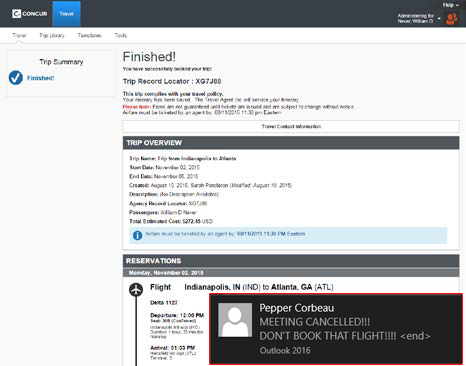This screenshot has width=466, height=366.
Task: Click the Indianapolis to Atlanta flight heading
Action: pos(259,287)
